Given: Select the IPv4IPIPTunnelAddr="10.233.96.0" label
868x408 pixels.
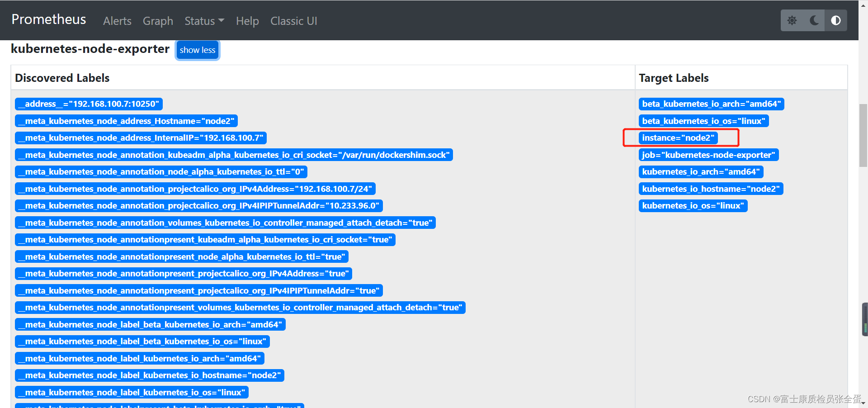Looking at the screenshot, I should point(199,206).
